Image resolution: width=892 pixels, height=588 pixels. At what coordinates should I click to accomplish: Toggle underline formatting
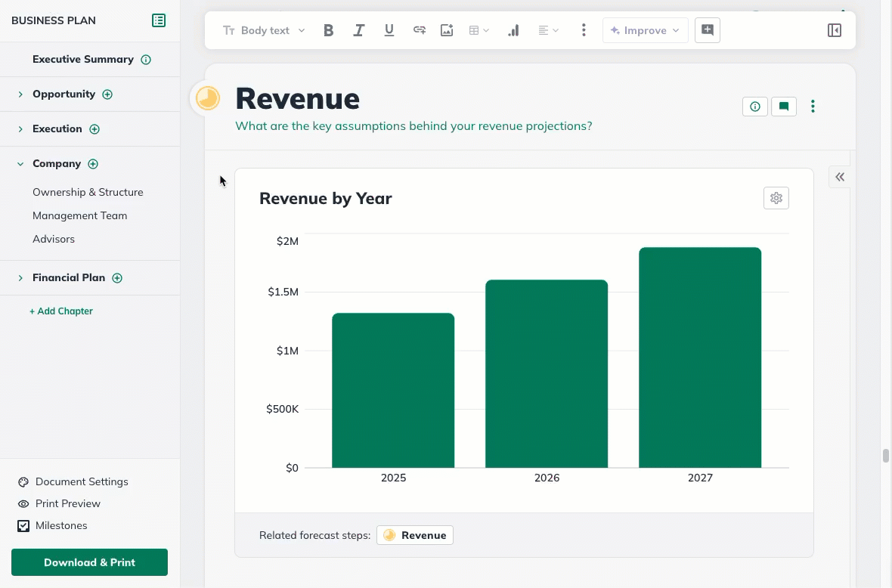pyautogui.click(x=389, y=30)
